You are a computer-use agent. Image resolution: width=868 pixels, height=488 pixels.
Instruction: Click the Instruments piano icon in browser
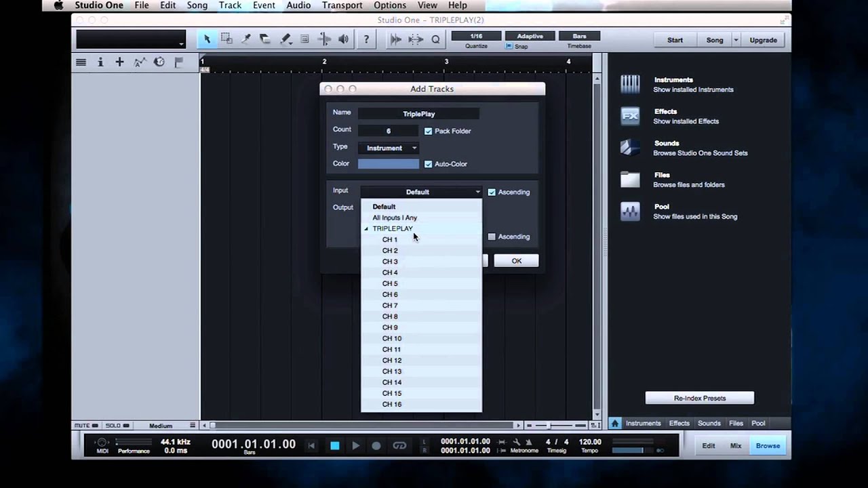coord(630,84)
